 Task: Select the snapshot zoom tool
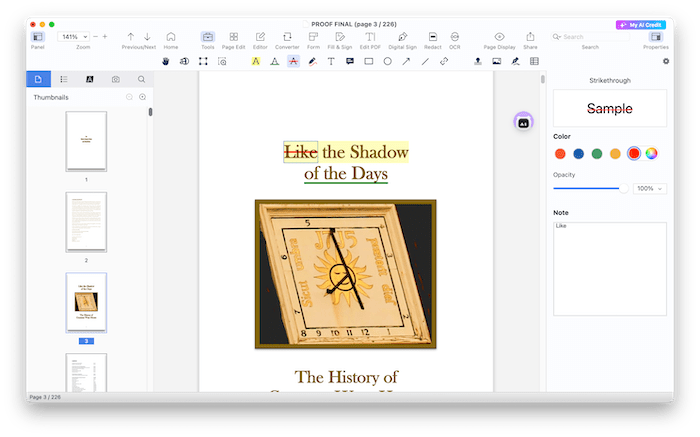pyautogui.click(x=222, y=62)
